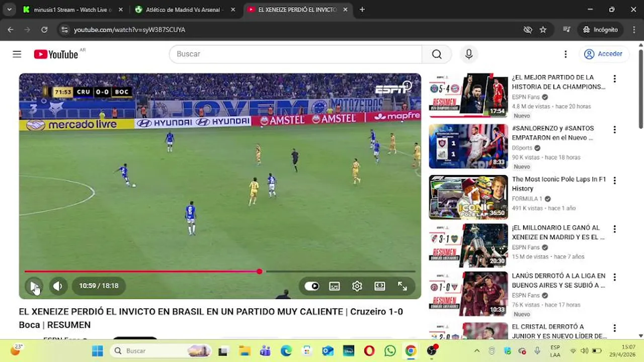
Task: Play the paused YouTube video
Action: coord(34,286)
